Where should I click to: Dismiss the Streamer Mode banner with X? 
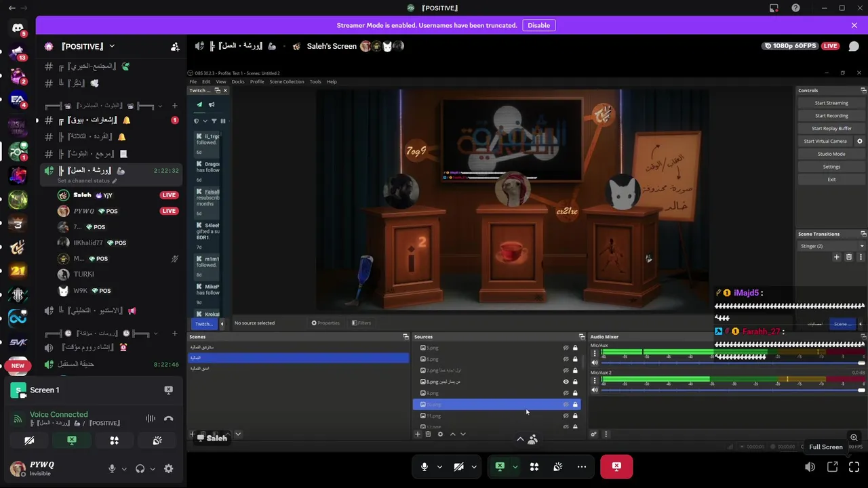click(x=854, y=25)
